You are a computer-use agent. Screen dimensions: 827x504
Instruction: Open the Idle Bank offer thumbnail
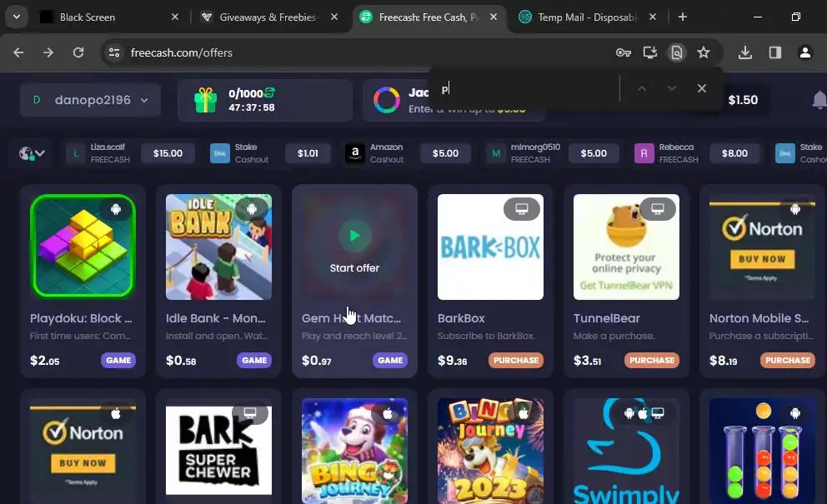[x=219, y=247]
